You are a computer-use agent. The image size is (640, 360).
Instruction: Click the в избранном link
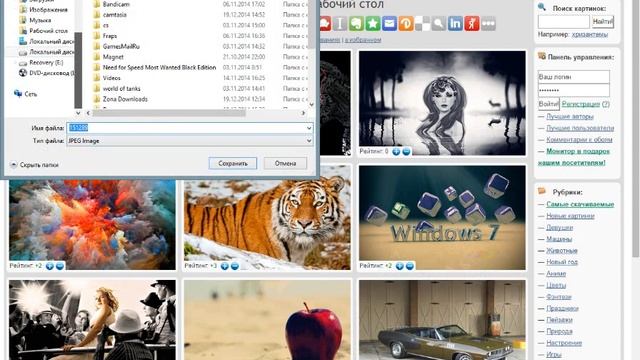[x=363, y=40]
